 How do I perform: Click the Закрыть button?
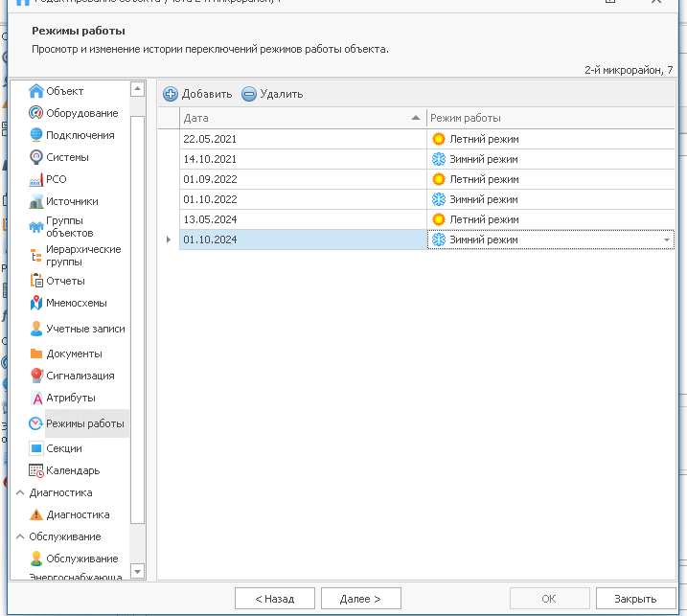click(x=635, y=599)
